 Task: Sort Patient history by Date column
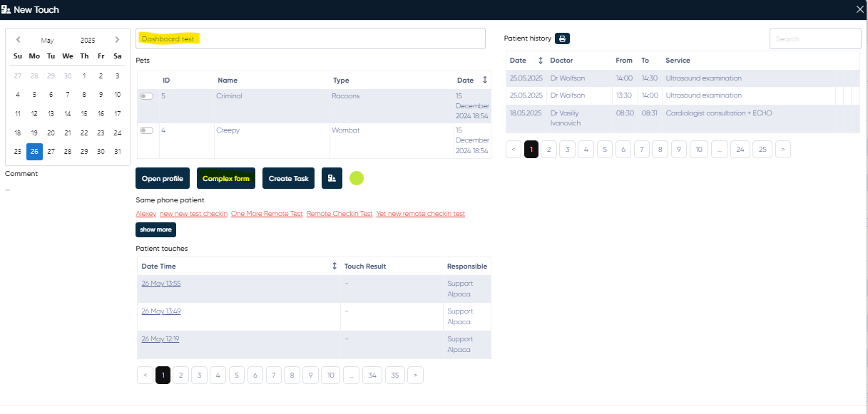pyautogui.click(x=540, y=61)
